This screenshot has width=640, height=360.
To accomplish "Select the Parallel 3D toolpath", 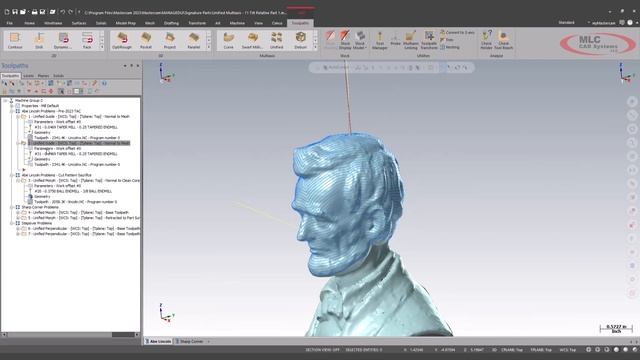I will pos(194,40).
